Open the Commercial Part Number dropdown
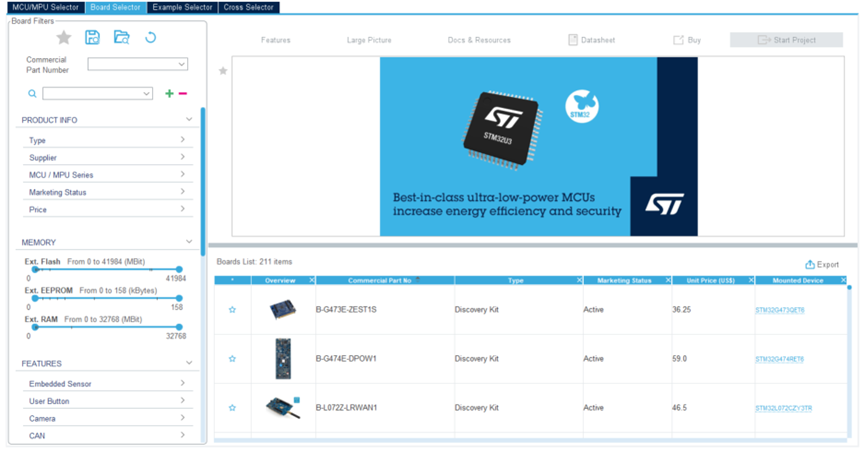Viewport: 865px width, 453px height. pos(181,65)
